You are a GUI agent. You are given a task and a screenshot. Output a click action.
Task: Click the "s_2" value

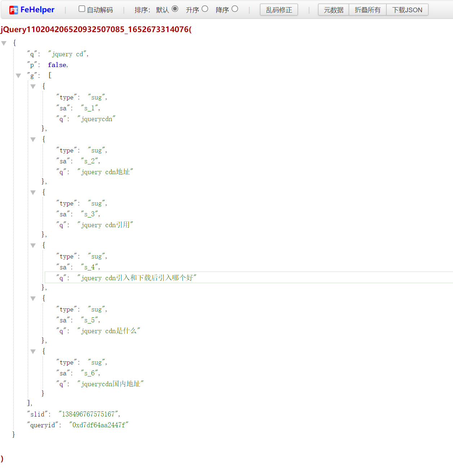click(90, 161)
